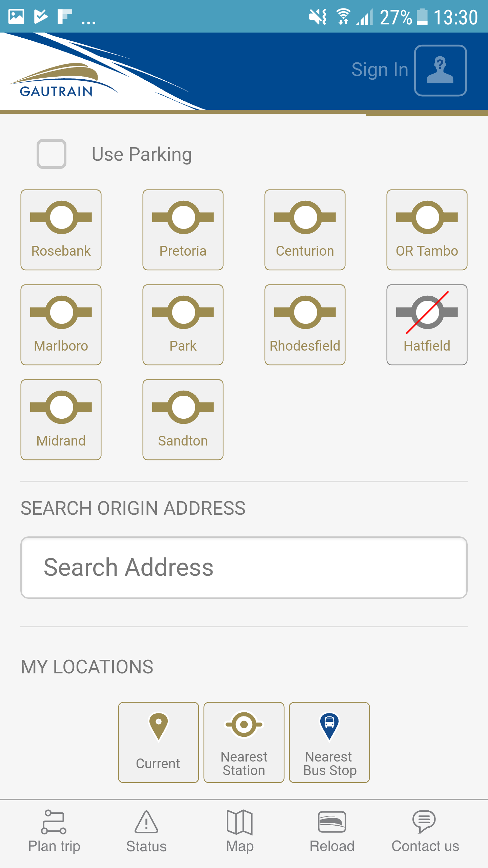Select Nearest Station location button

click(x=244, y=743)
